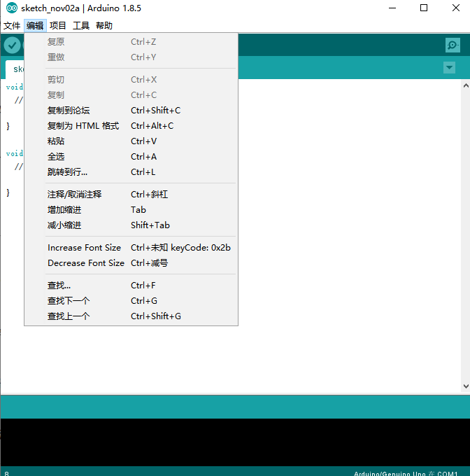Open the 项目 menu
This screenshot has height=476, width=470.
tap(58, 26)
